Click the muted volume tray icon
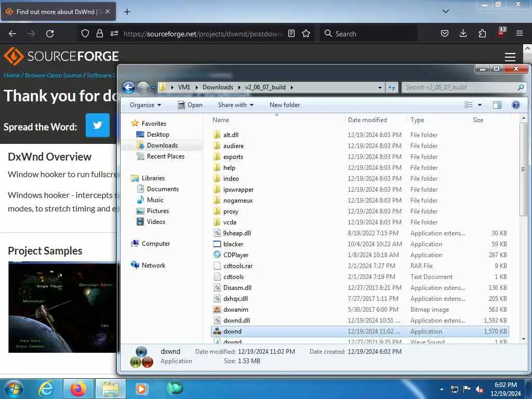The width and height of the screenshot is (532, 399). (x=480, y=390)
